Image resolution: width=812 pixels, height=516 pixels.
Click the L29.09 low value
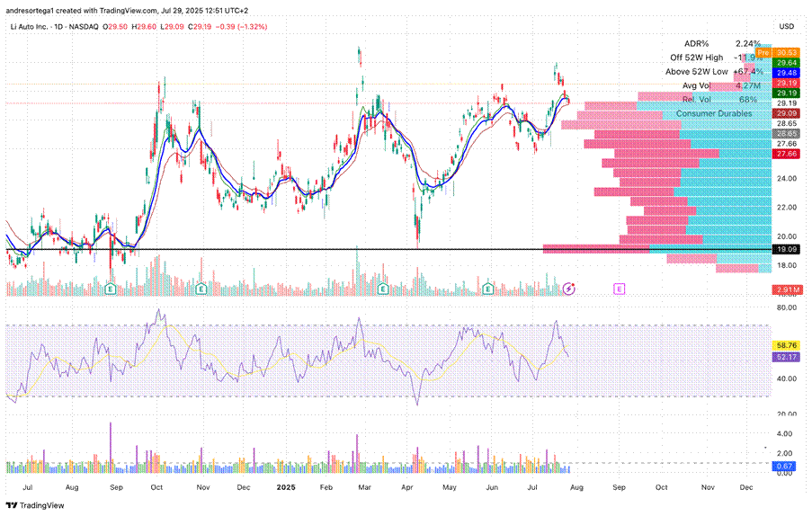tap(172, 26)
